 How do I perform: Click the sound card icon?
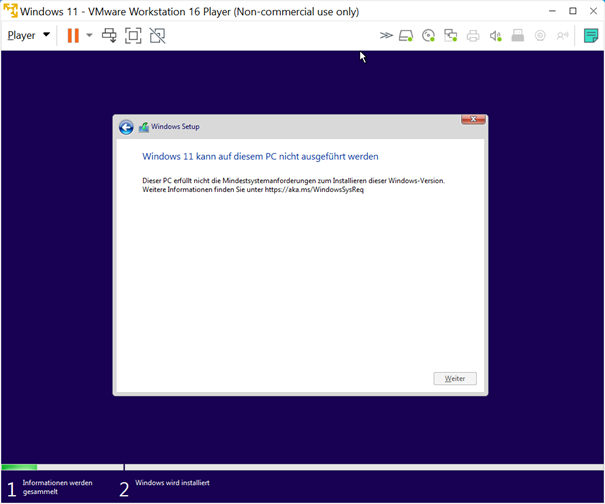495,36
